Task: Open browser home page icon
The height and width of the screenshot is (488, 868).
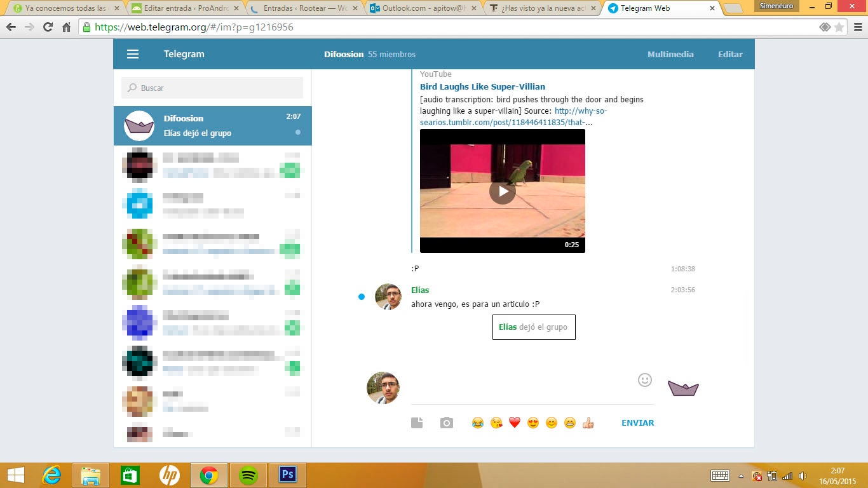Action: click(66, 27)
